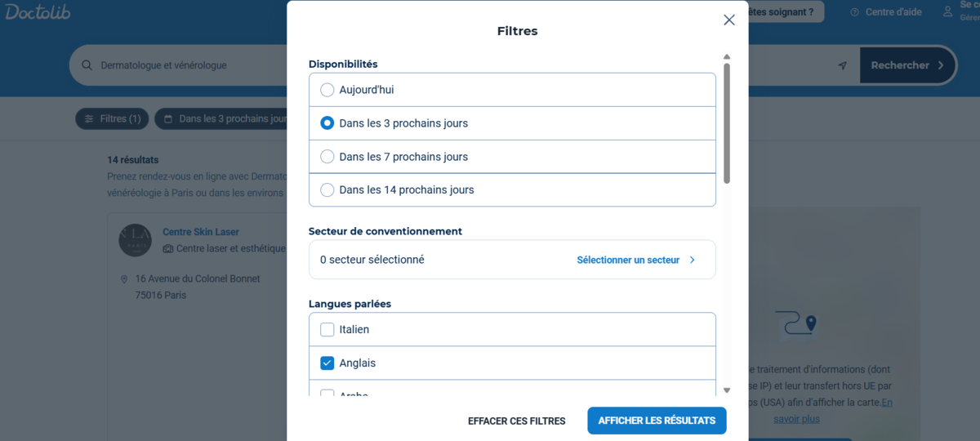This screenshot has width=980, height=441.
Task: Select the Aujourd'hui radio option
Action: [327, 90]
